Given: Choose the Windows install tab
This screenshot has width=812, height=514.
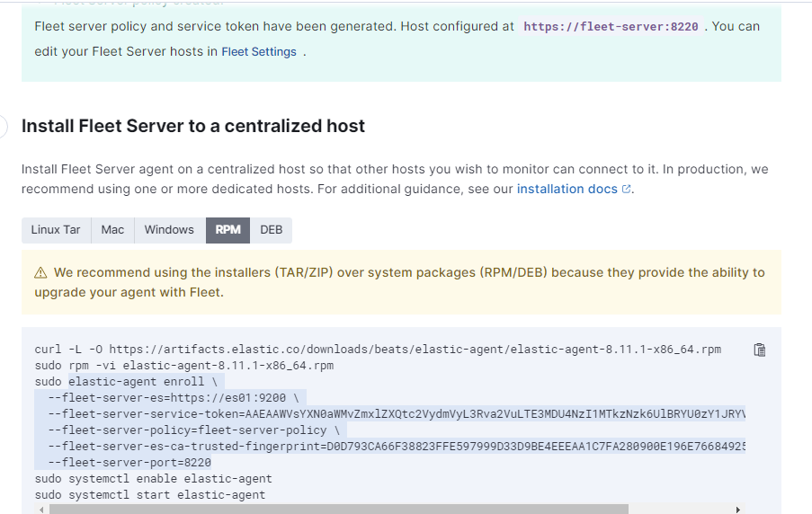Looking at the screenshot, I should (169, 230).
